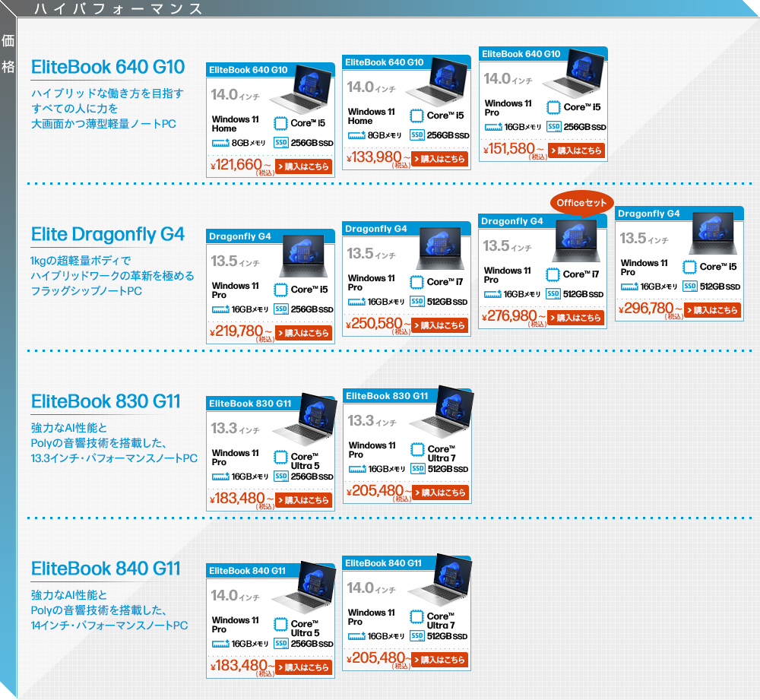Screen dimensions: 760x700
Task: Click Core Ultra 7 chip icon on EliteBook 840 card
Action: (x=416, y=616)
